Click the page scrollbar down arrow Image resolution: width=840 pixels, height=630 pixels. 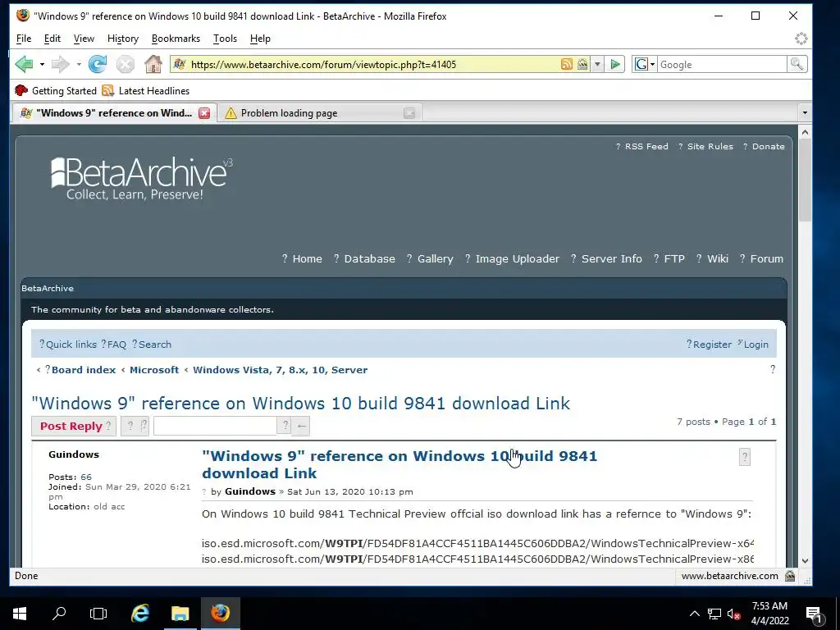(805, 561)
